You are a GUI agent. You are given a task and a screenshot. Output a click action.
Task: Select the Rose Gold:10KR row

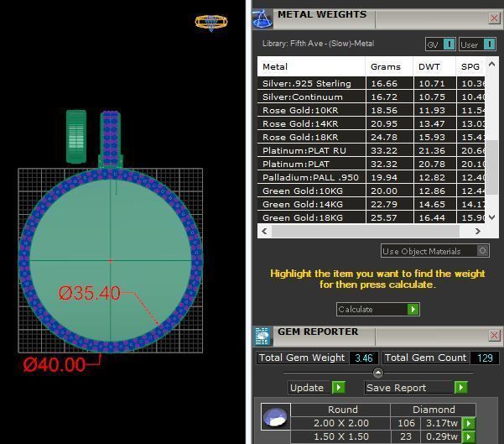(x=372, y=110)
